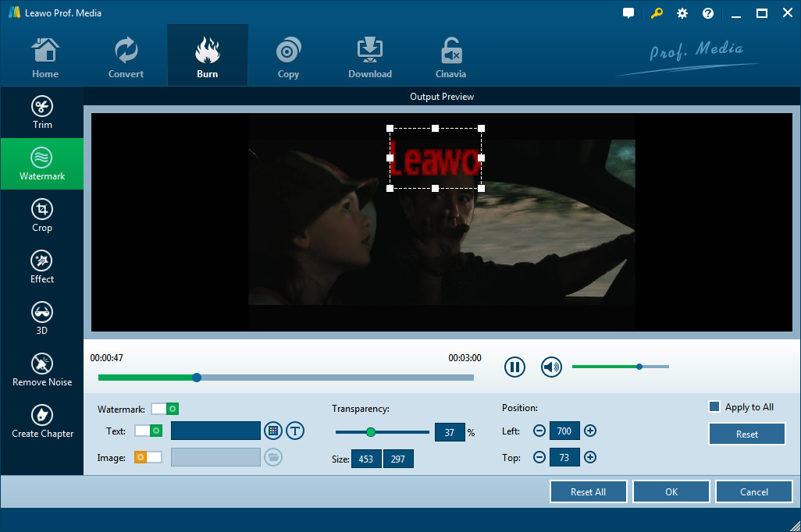The width and height of the screenshot is (801, 532).
Task: Increase the Left position value
Action: pos(590,431)
